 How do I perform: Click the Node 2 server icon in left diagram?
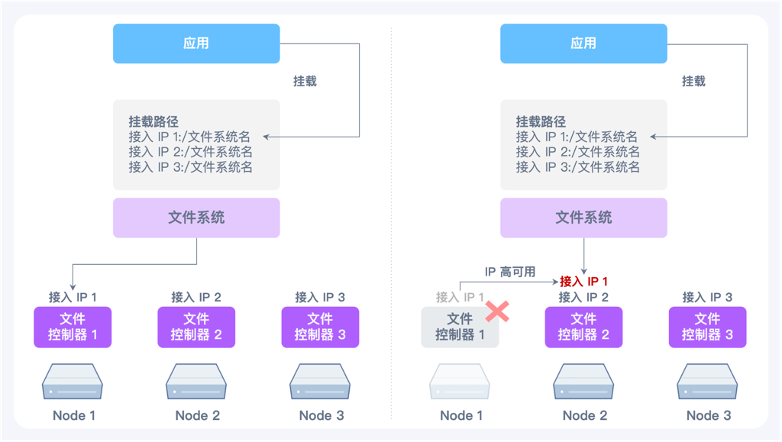click(196, 382)
